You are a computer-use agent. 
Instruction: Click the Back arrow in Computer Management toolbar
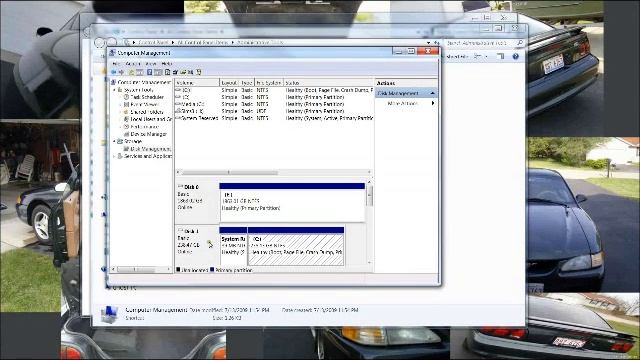click(114, 72)
